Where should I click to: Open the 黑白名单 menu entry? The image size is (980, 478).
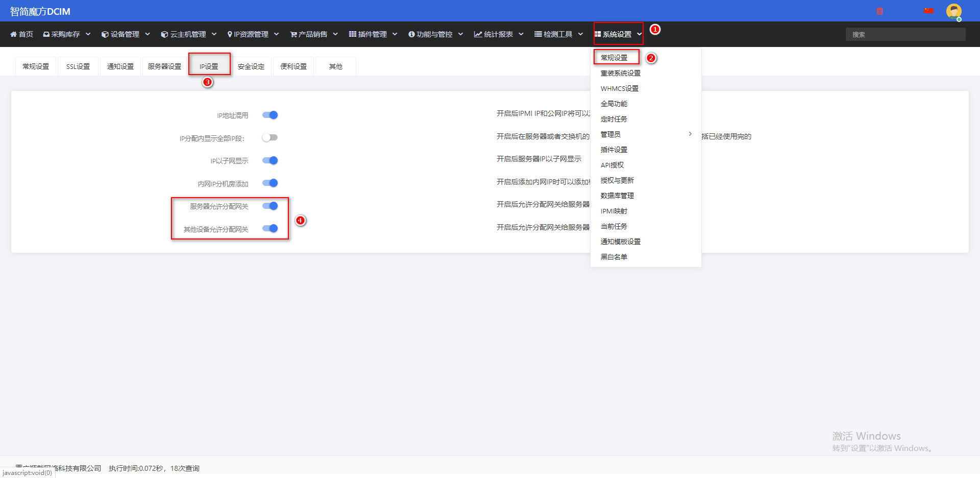tap(614, 257)
